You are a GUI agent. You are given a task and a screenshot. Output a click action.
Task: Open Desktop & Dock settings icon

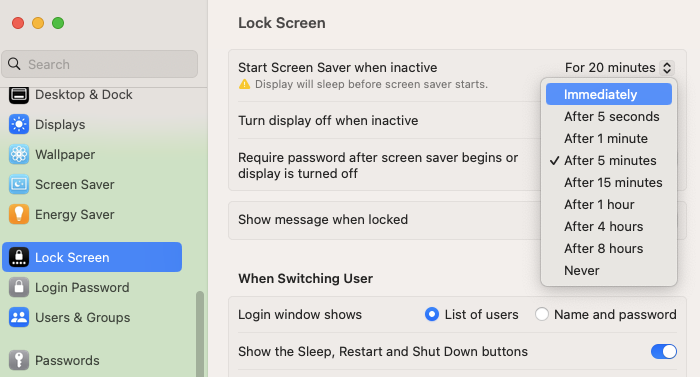[x=19, y=94]
